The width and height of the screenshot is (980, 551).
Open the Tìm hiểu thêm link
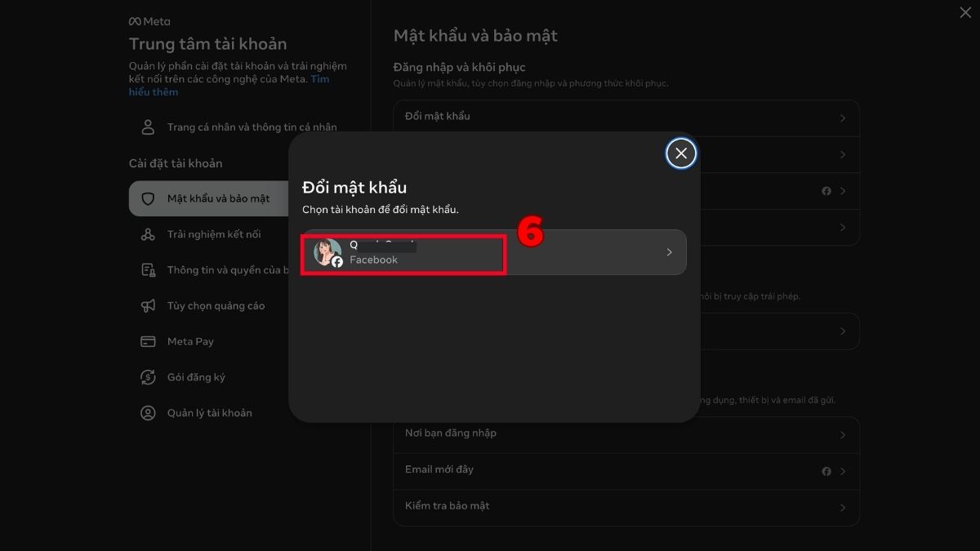click(x=229, y=86)
